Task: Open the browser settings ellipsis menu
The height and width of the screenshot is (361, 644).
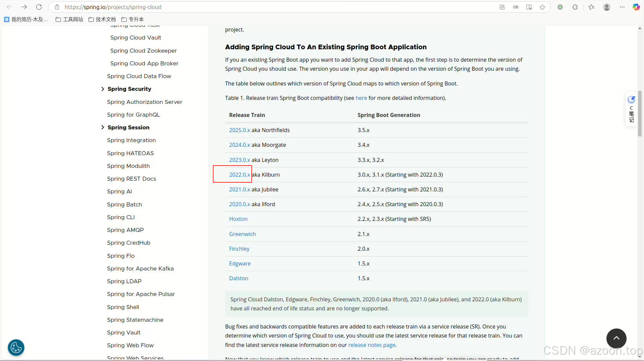Action: 622,7
